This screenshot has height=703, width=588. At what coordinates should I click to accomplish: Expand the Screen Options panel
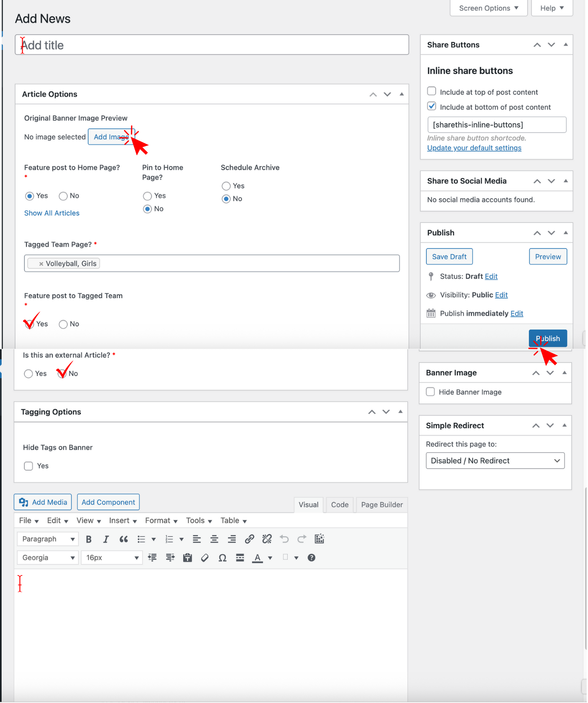(x=488, y=8)
